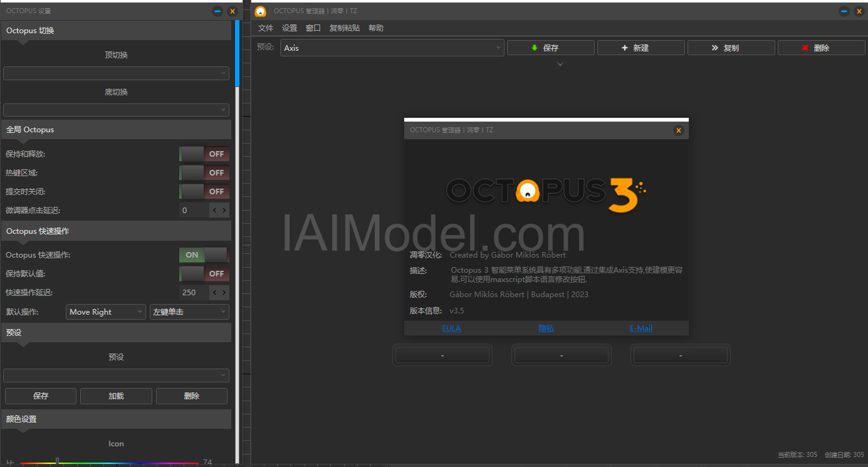Open the 预设 dropdown in settings panel
This screenshot has width=868, height=467.
click(x=116, y=375)
